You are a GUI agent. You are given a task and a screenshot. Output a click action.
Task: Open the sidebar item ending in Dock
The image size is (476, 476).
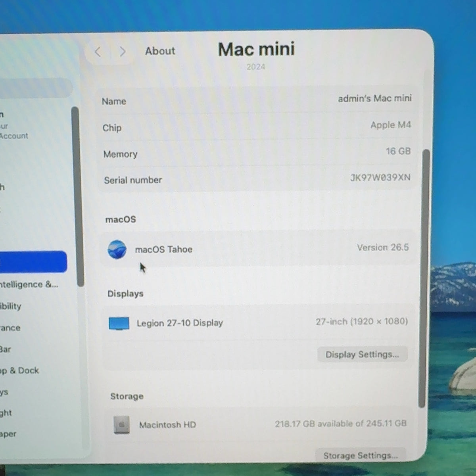[19, 370]
